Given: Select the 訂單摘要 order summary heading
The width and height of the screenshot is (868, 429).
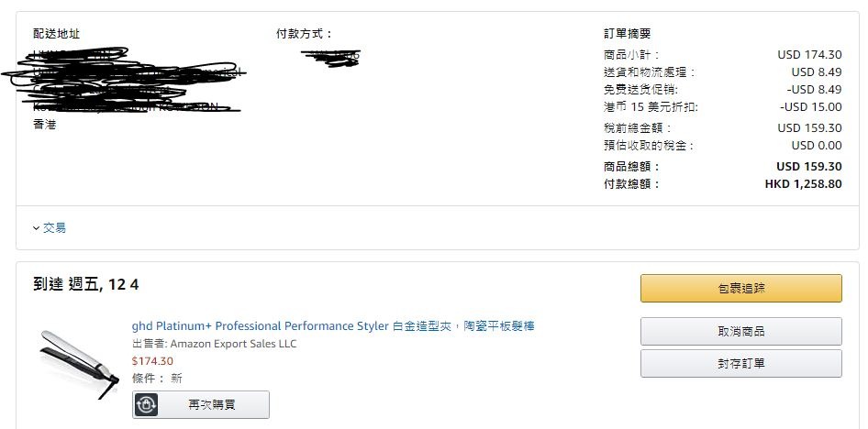Looking at the screenshot, I should (x=627, y=34).
